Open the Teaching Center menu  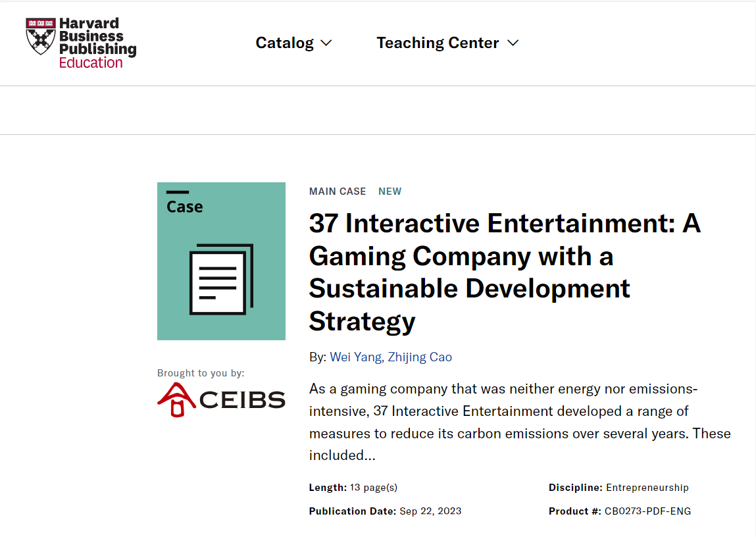(438, 43)
